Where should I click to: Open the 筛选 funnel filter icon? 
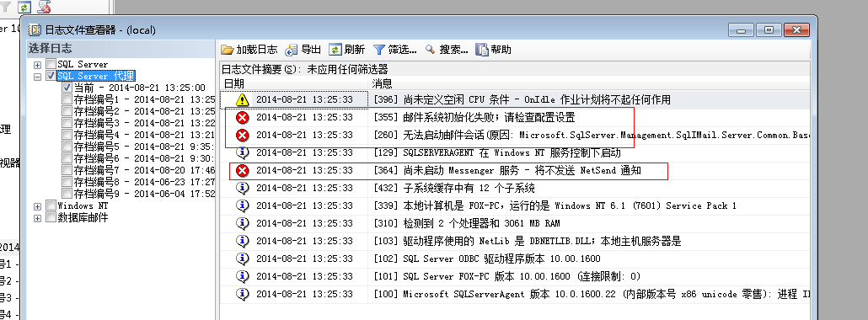click(x=379, y=50)
